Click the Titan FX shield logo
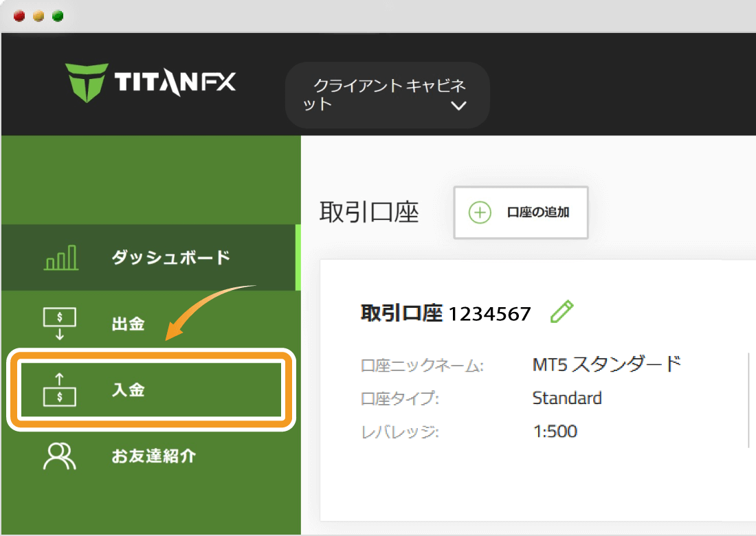The width and height of the screenshot is (756, 536). (87, 82)
